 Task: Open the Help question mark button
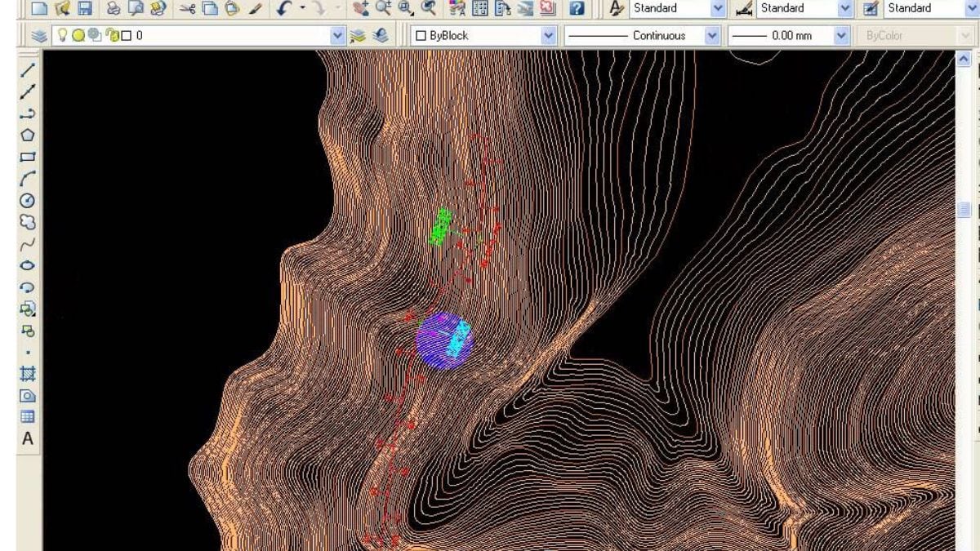point(577,9)
